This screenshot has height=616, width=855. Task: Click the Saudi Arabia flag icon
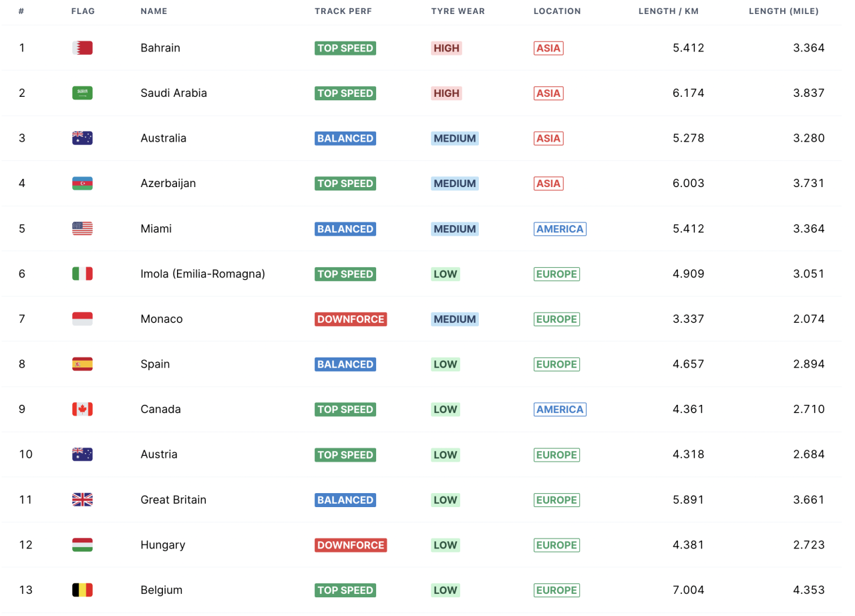pos(82,93)
